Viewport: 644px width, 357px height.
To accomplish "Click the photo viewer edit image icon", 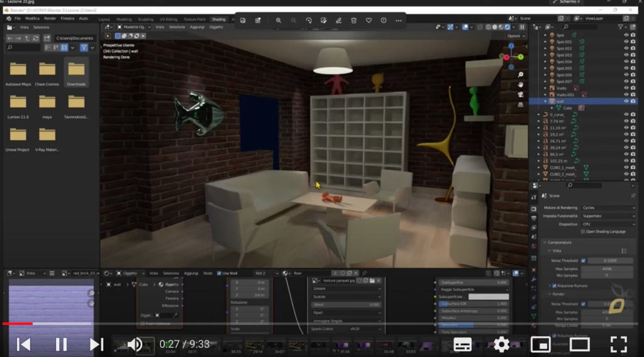I will pos(324,21).
